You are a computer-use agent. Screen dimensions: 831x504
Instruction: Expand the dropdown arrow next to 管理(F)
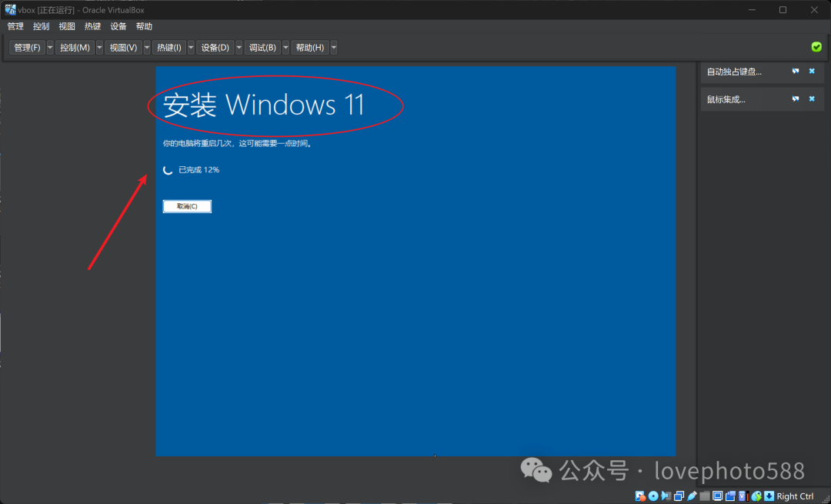50,47
